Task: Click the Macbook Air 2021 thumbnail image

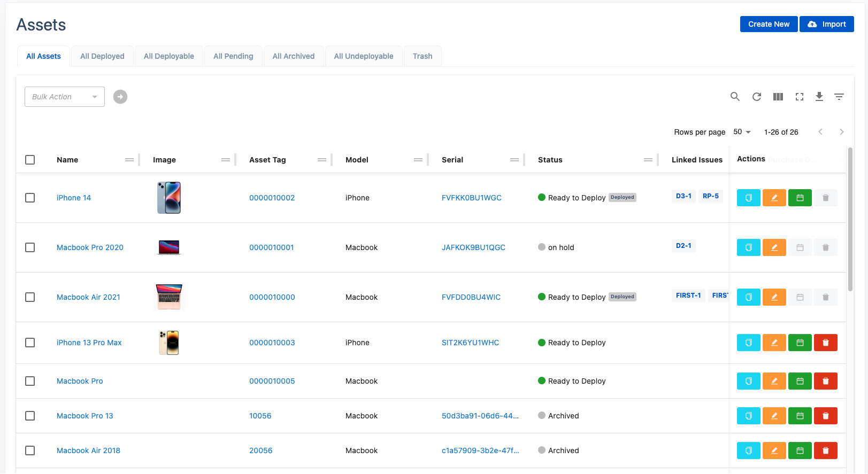Action: pos(169,297)
